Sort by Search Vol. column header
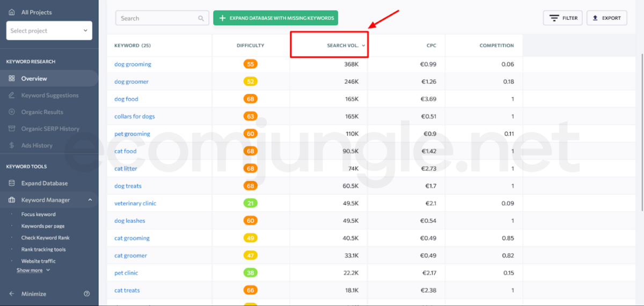 point(343,46)
